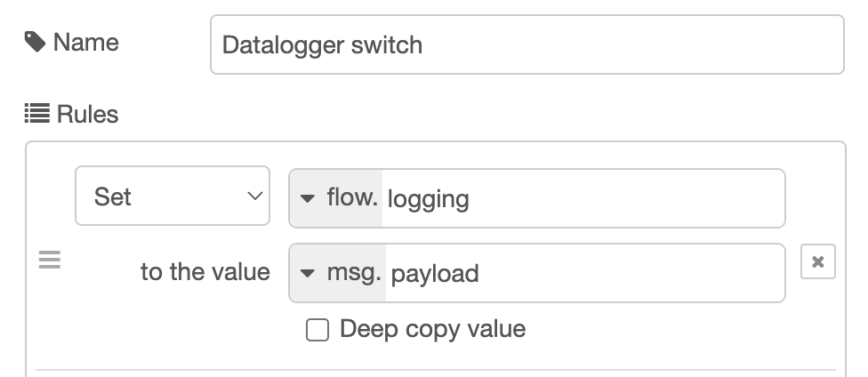The image size is (868, 377).
Task: Delete the Set rule with the x icon
Action: point(817,262)
